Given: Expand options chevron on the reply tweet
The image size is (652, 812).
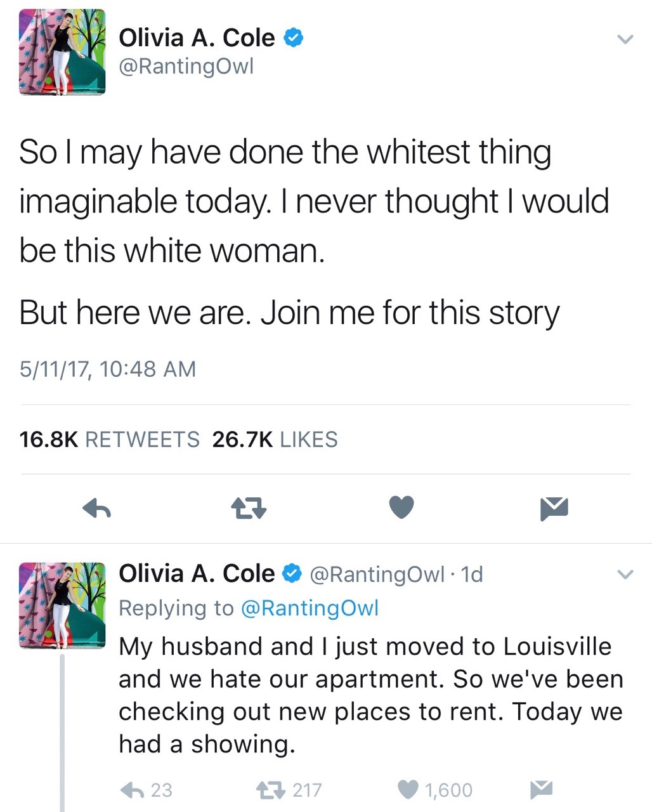Looking at the screenshot, I should click(625, 575).
